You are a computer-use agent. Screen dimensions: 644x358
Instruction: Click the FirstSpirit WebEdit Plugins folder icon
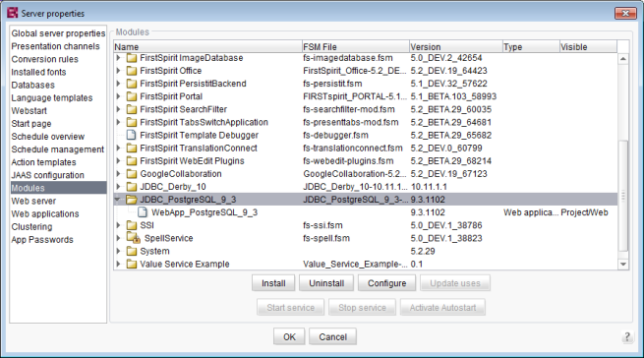[132, 161]
